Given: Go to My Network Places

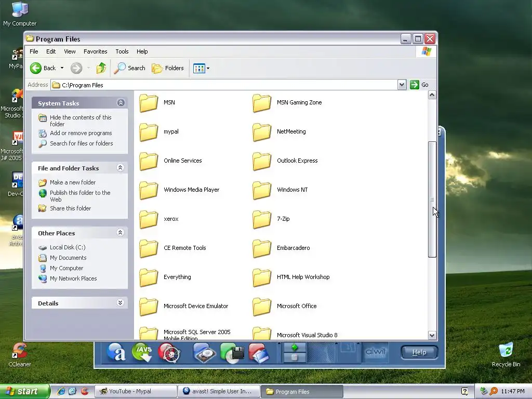Looking at the screenshot, I should tap(68, 278).
